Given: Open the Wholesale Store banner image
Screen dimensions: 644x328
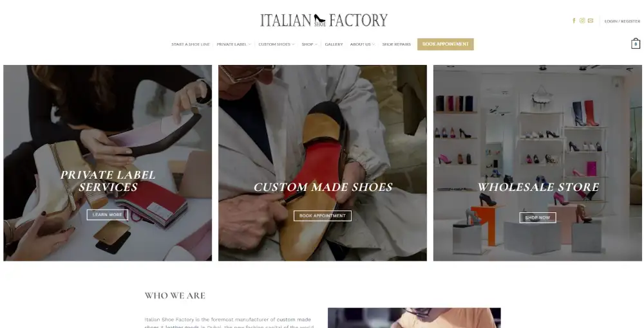Looking at the screenshot, I should (538, 163).
